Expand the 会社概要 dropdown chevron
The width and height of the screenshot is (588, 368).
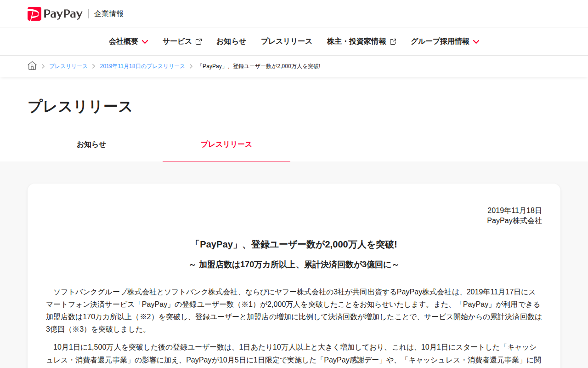pyautogui.click(x=145, y=42)
